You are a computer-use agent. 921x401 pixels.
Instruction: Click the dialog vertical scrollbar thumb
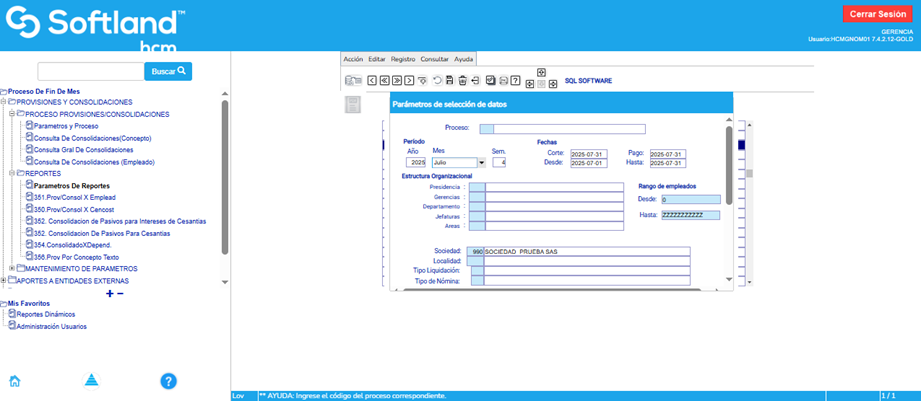[729, 166]
